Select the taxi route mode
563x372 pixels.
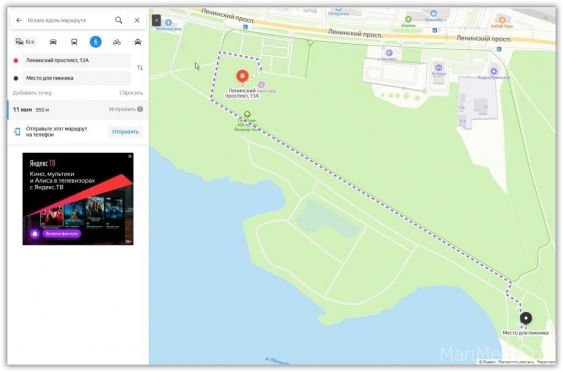point(138,42)
